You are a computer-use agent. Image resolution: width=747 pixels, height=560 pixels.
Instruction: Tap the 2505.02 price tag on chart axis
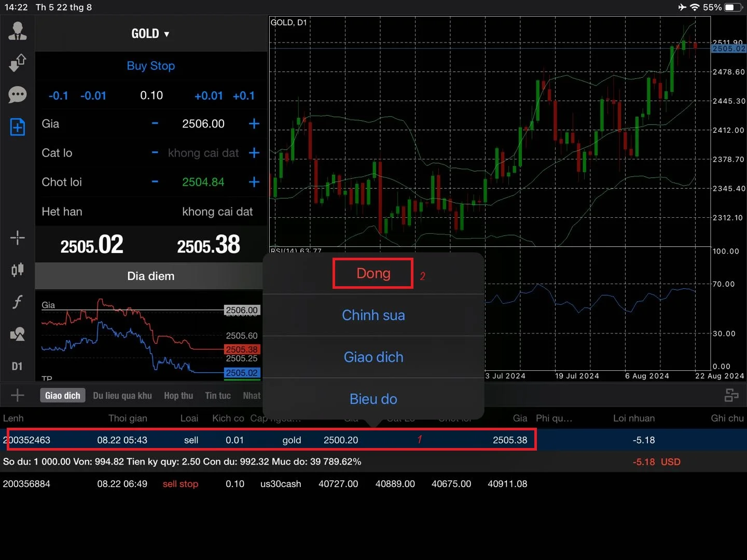[729, 49]
